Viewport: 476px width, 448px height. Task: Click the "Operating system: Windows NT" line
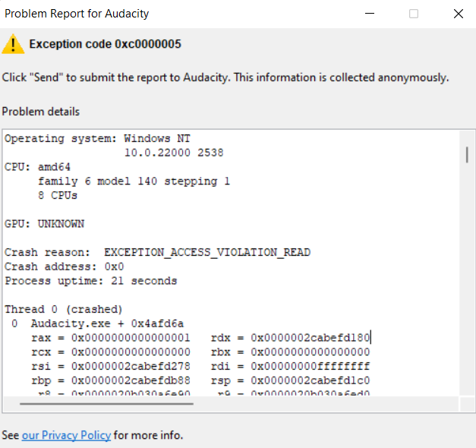click(97, 139)
